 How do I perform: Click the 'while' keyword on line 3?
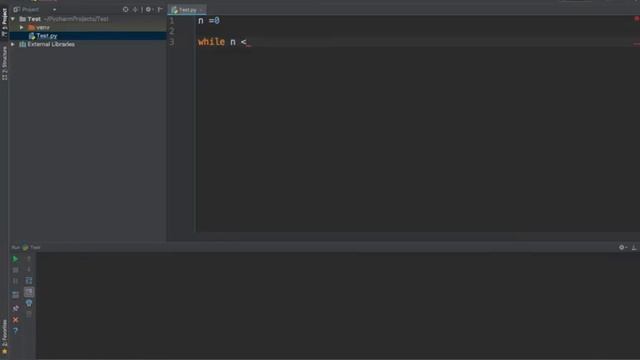(211, 42)
